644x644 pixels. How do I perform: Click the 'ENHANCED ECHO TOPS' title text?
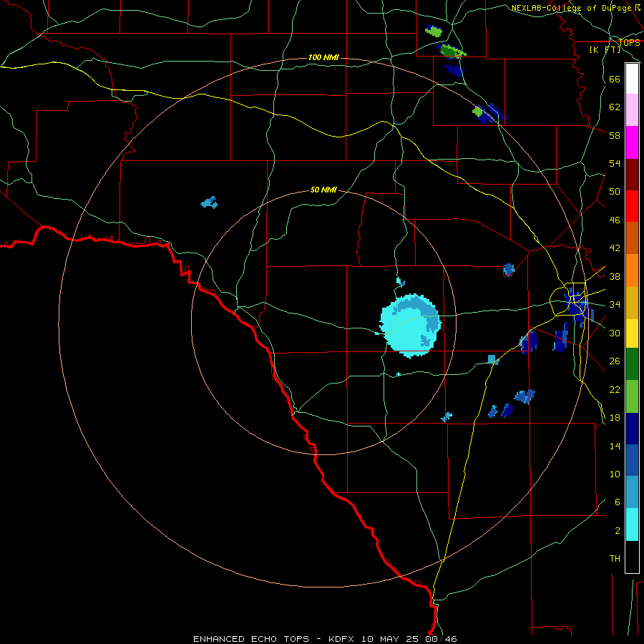251,639
